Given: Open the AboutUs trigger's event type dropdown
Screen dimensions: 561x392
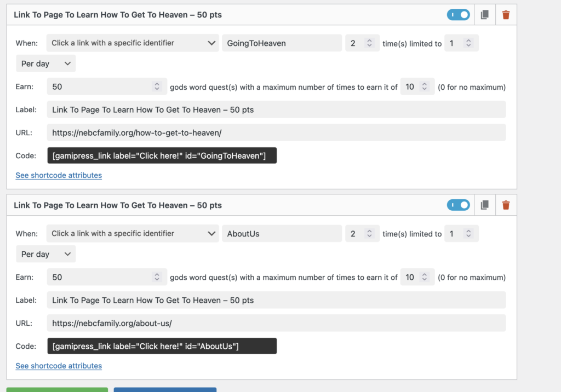Looking at the screenshot, I should (x=133, y=233).
